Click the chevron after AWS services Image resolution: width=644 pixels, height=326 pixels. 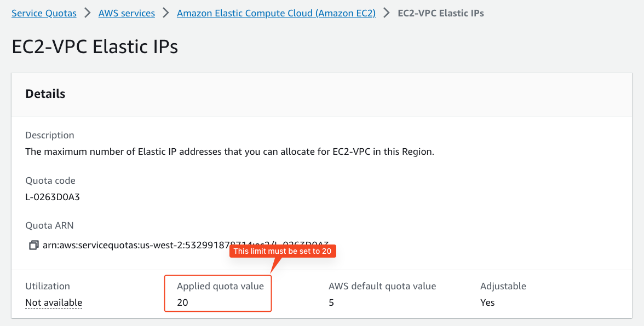(166, 13)
